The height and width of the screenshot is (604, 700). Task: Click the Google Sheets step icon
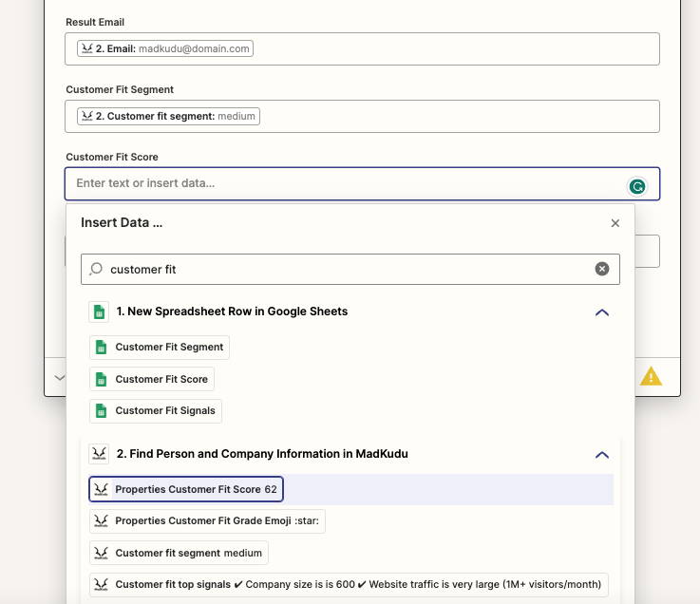click(99, 311)
